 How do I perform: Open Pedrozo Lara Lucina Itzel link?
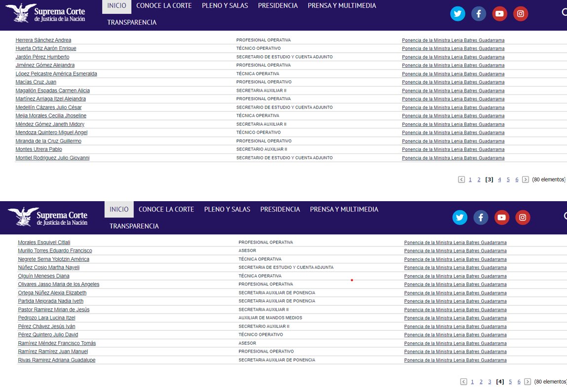pyautogui.click(x=47, y=318)
